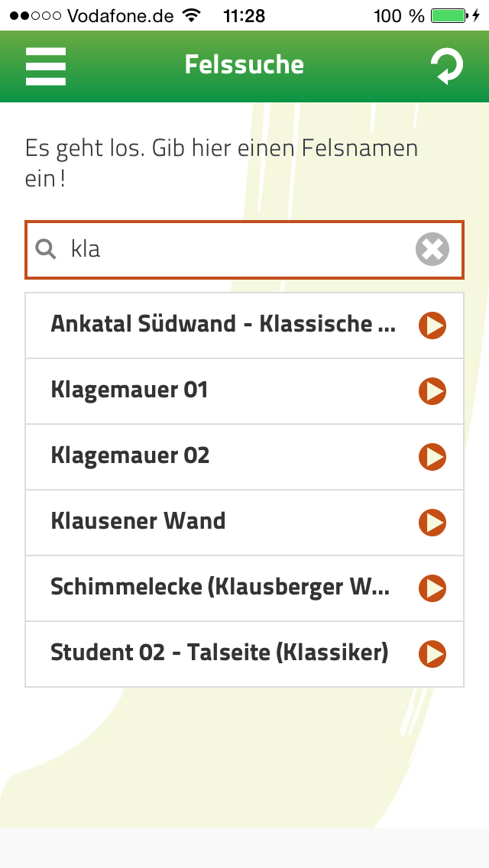Tap the magnifying glass search icon
Viewport: 489px width, 868px height.
pyautogui.click(x=47, y=249)
